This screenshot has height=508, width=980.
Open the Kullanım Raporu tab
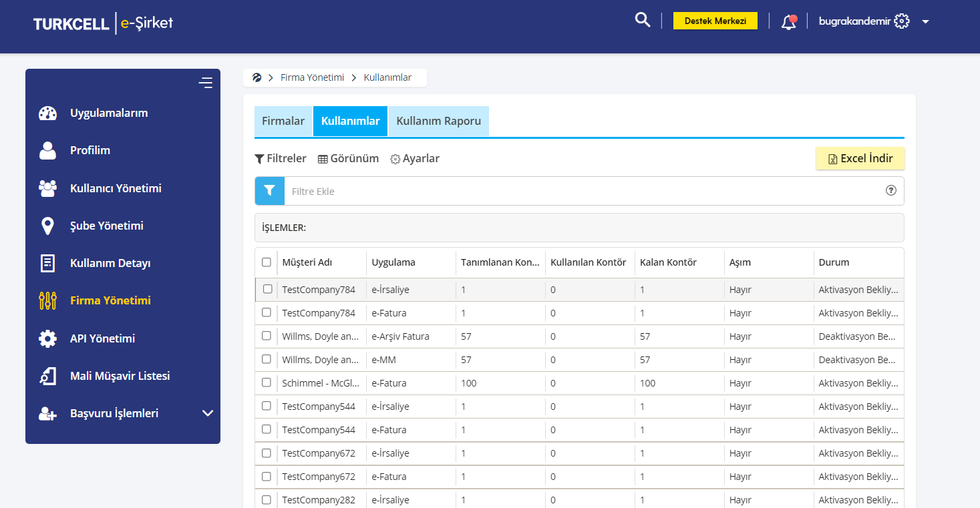[439, 121]
